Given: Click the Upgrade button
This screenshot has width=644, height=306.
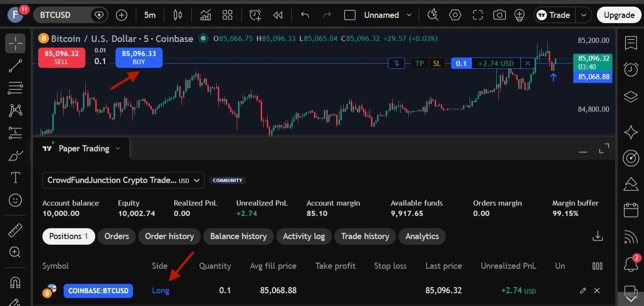Looking at the screenshot, I should (619, 15).
